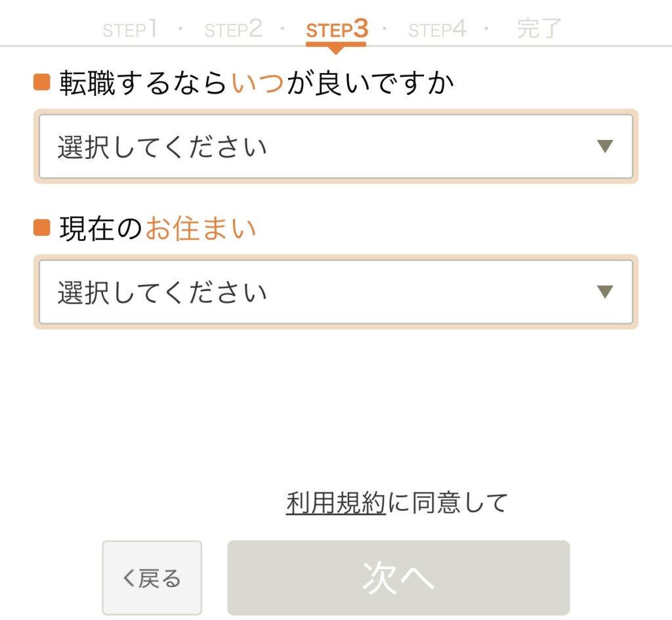Viewport: 672px width, 620px height.
Task: Open the 転職するならいつ select box
Action: (335, 146)
